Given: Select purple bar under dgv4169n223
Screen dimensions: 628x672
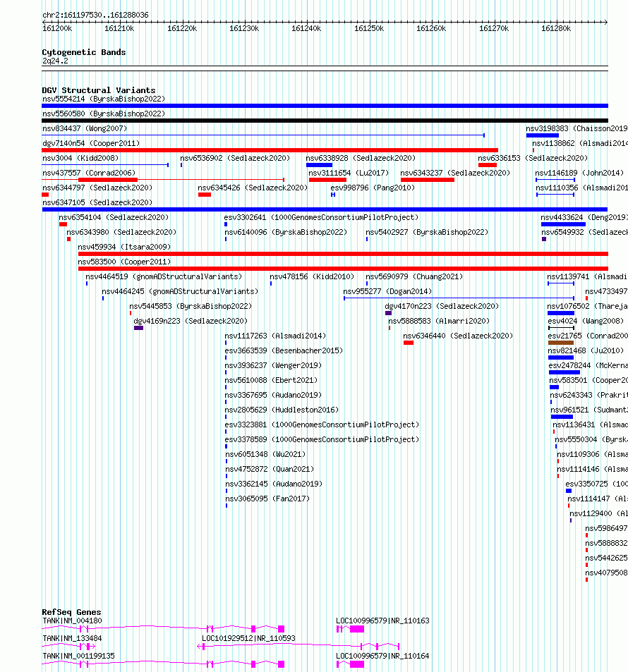Looking at the screenshot, I should [x=138, y=328].
